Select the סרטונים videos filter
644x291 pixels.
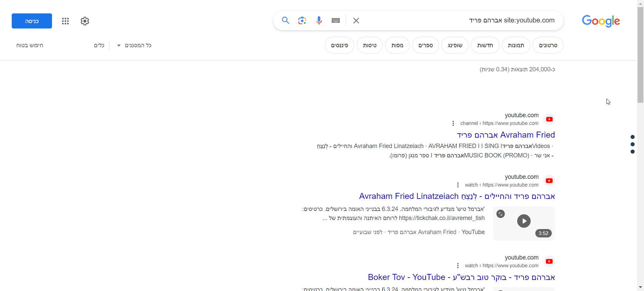(548, 45)
